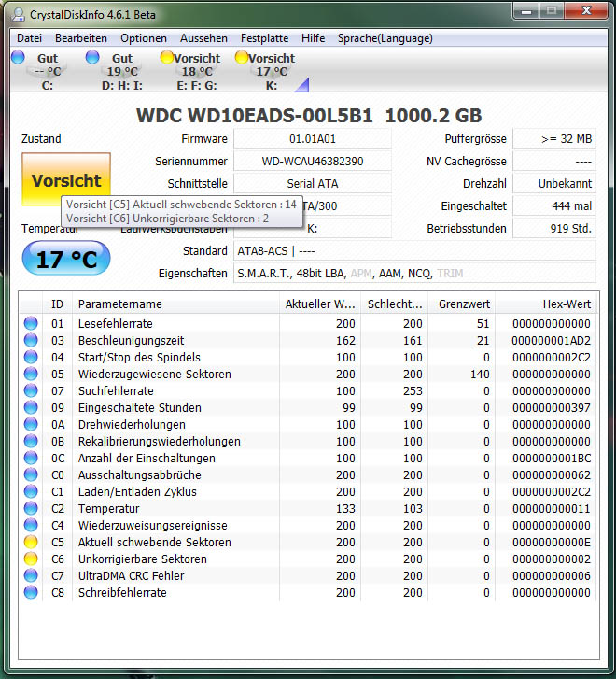This screenshot has width=616, height=679.
Task: Click hex value 000000001AD2
Action: click(x=552, y=340)
